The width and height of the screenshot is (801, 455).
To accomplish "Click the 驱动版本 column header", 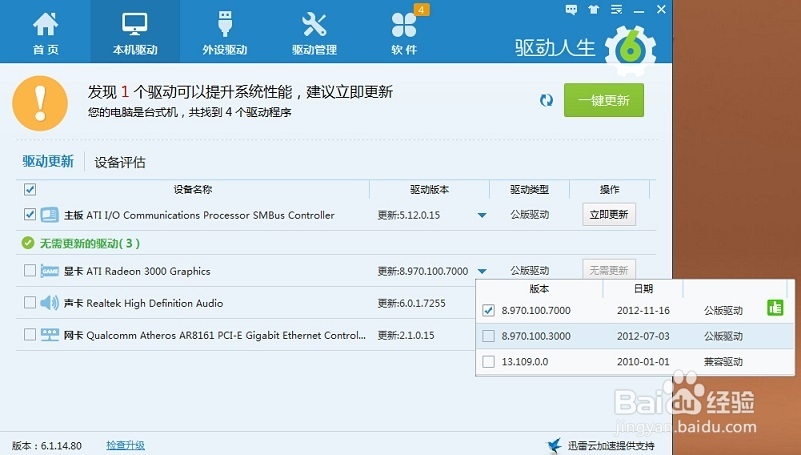I will tap(429, 189).
